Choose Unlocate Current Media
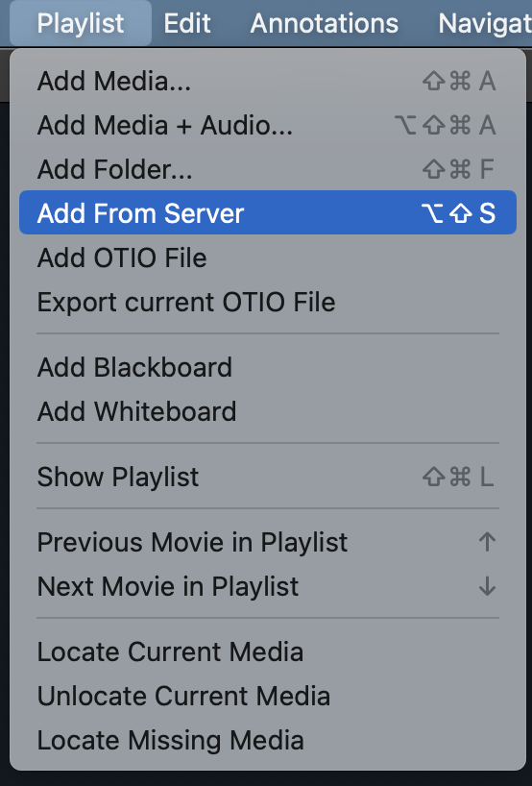 click(268, 696)
